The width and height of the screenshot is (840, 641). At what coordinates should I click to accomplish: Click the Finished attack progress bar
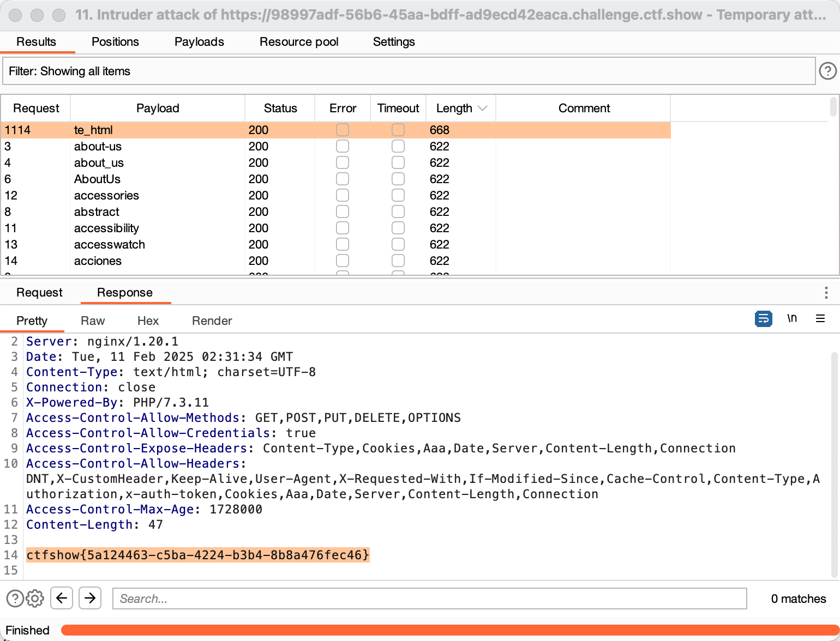[x=450, y=630]
